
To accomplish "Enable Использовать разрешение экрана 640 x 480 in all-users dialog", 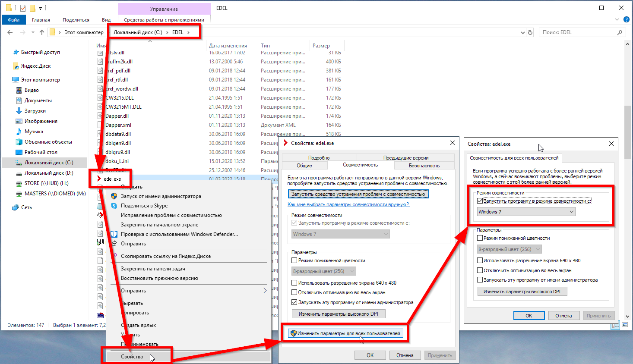I will (x=480, y=260).
